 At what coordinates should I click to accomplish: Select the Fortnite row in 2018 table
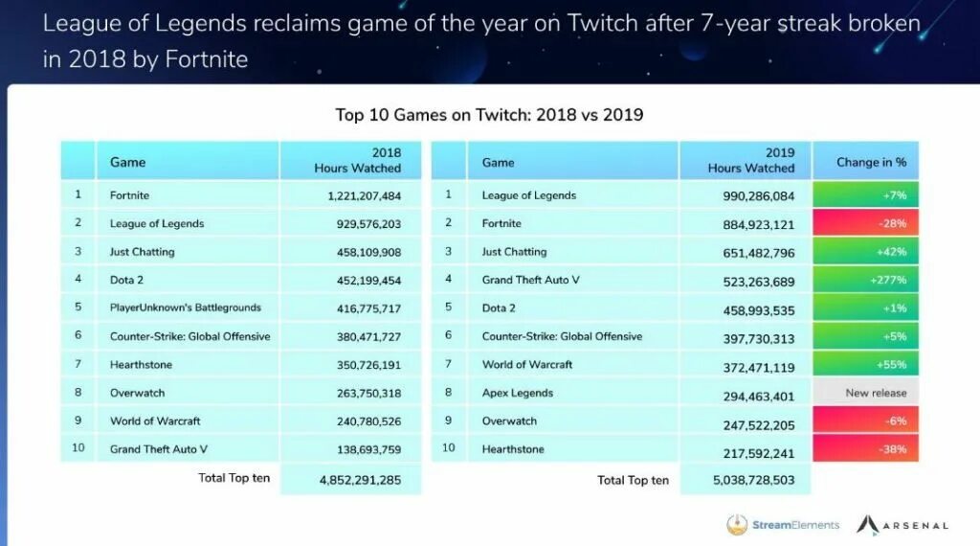pyautogui.click(x=240, y=195)
